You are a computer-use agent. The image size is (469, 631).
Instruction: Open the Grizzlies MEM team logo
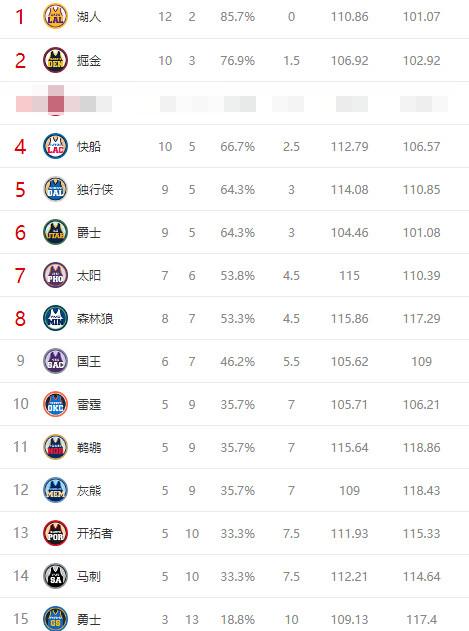(56, 490)
